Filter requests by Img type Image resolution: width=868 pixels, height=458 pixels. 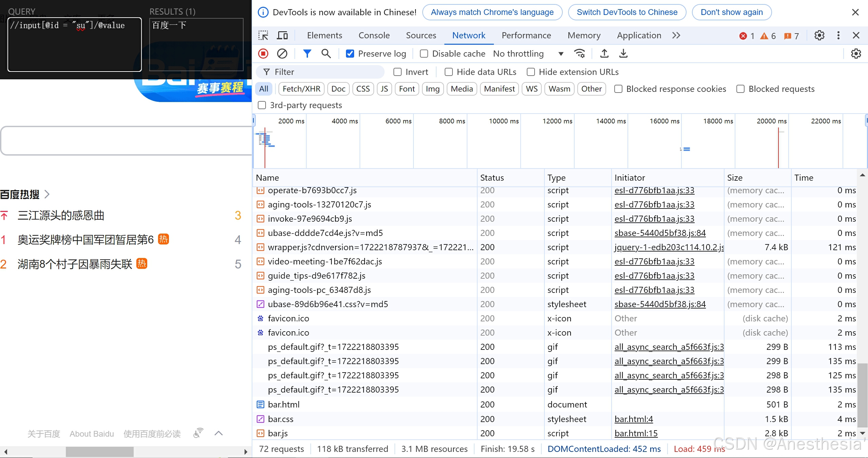click(x=432, y=89)
